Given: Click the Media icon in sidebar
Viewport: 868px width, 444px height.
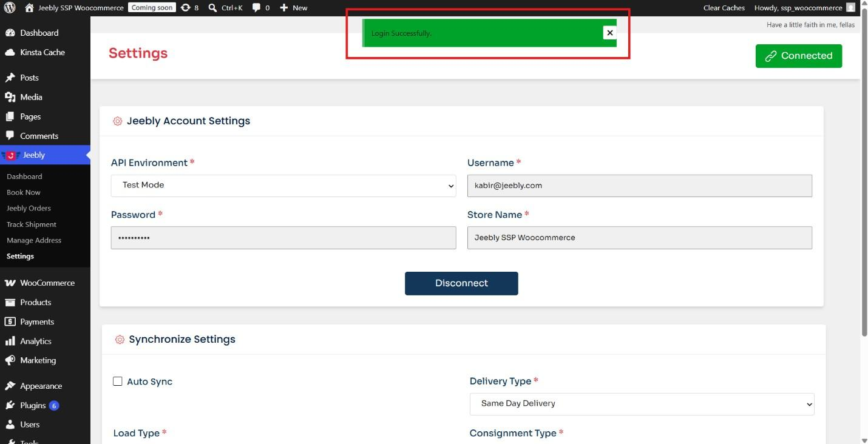Looking at the screenshot, I should [10, 97].
